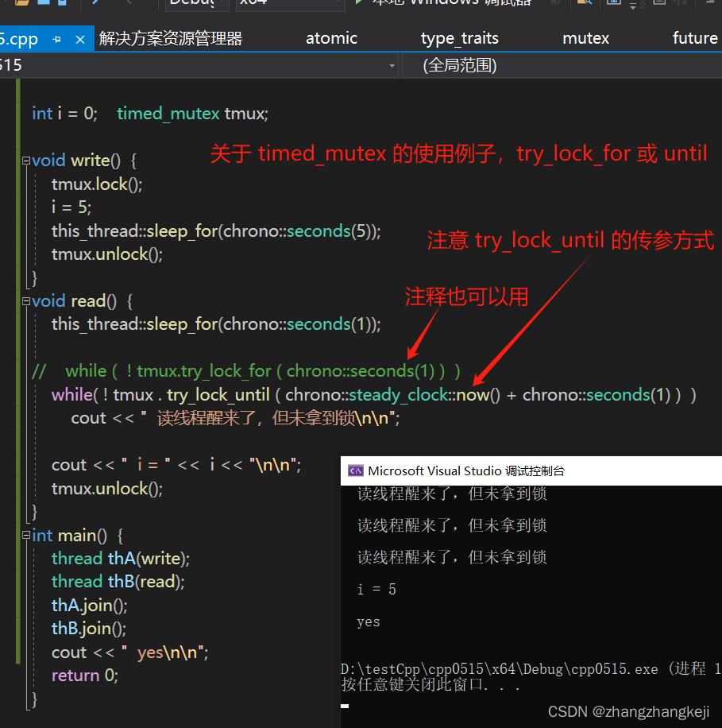Click the 'thA.join();' line
Viewport: 722px width, 728px height.
pos(89,606)
